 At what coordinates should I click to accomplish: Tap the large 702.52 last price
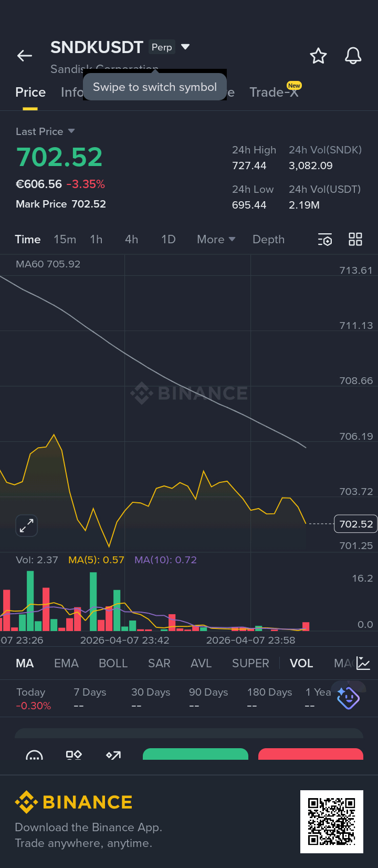(59, 157)
